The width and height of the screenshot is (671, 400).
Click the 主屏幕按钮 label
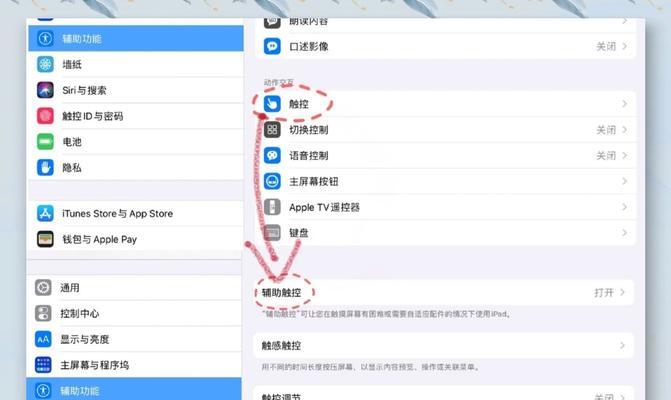pyautogui.click(x=314, y=181)
